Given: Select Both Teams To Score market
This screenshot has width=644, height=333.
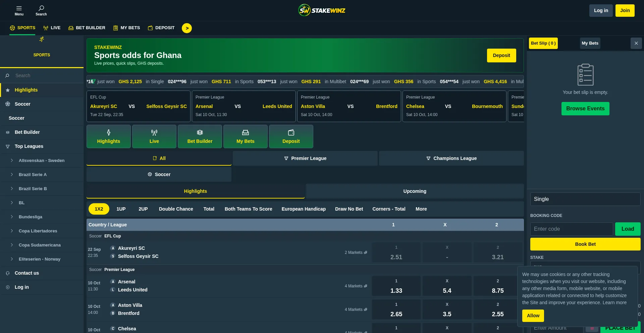Looking at the screenshot, I should (x=249, y=209).
